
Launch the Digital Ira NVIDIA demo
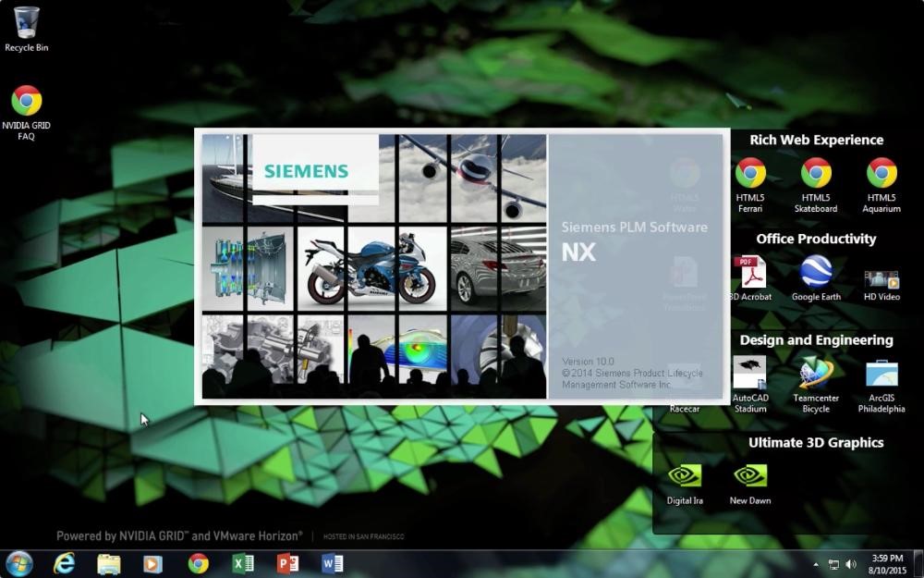685,485
